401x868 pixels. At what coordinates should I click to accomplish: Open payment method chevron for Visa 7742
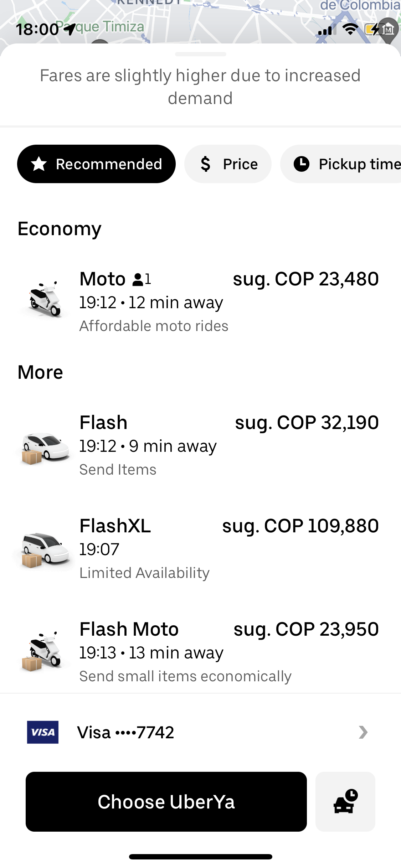click(363, 732)
